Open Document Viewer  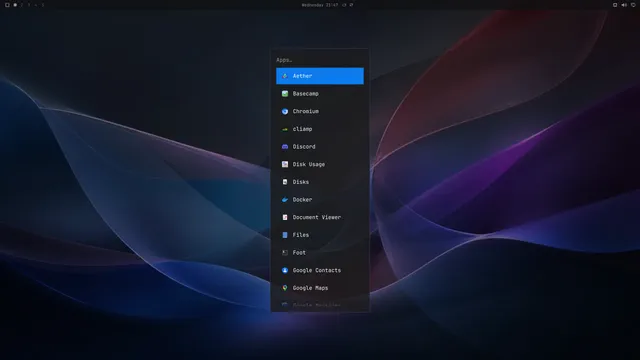[x=320, y=217]
